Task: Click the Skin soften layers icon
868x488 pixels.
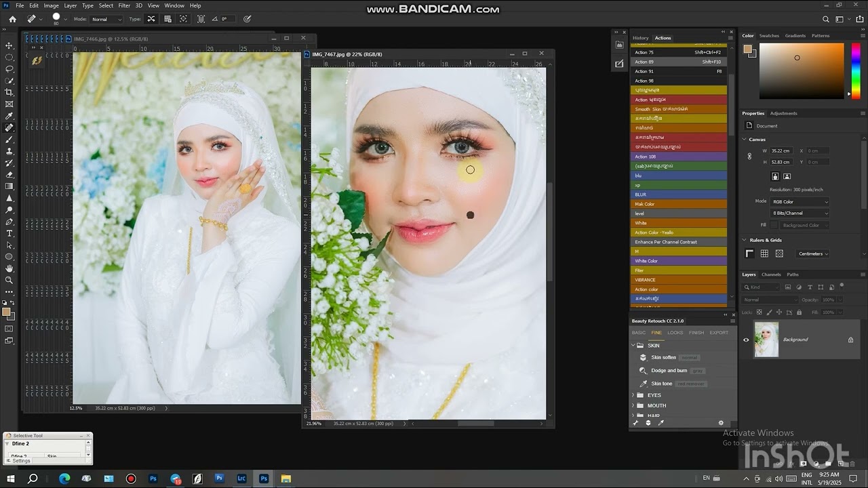Action: point(644,357)
